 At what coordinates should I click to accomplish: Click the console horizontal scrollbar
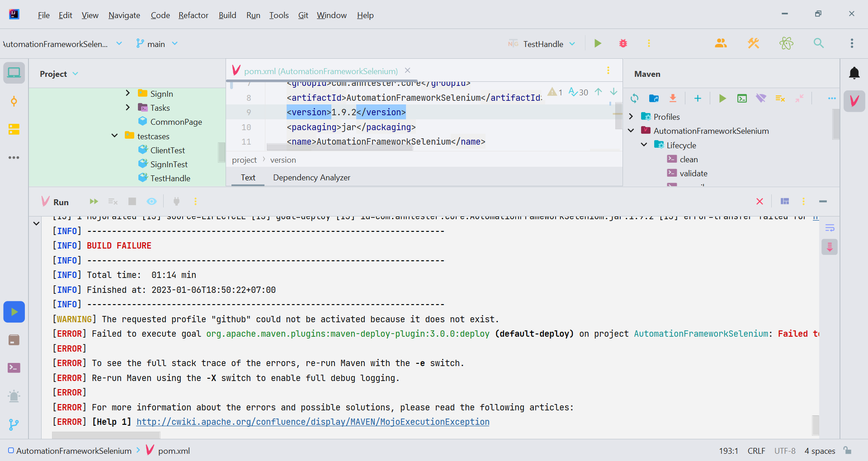click(x=106, y=435)
